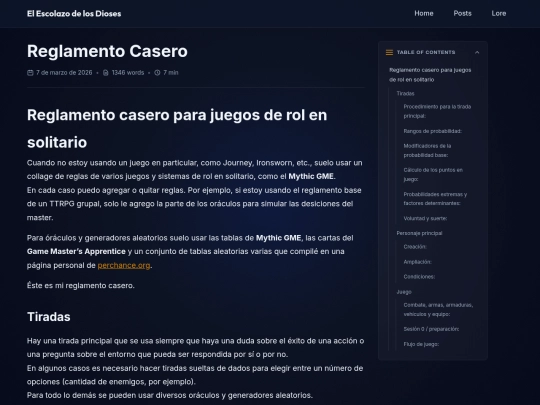Click the '1346 words' count text
The image size is (540, 405).
click(x=128, y=73)
